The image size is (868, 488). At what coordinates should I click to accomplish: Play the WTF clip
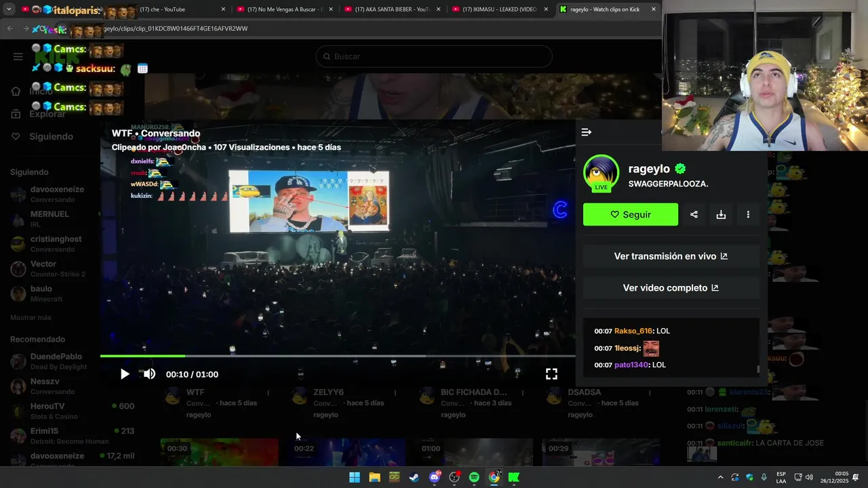125,374
